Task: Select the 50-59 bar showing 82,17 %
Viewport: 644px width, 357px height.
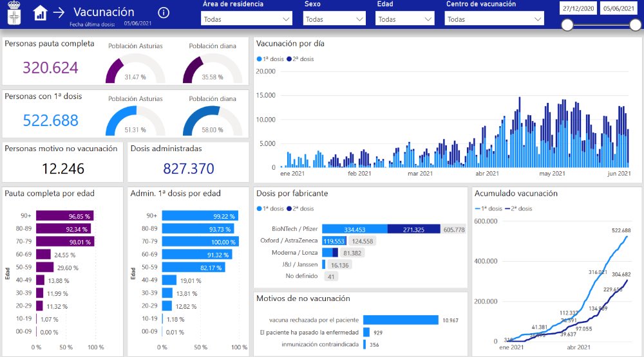Action: point(193,267)
